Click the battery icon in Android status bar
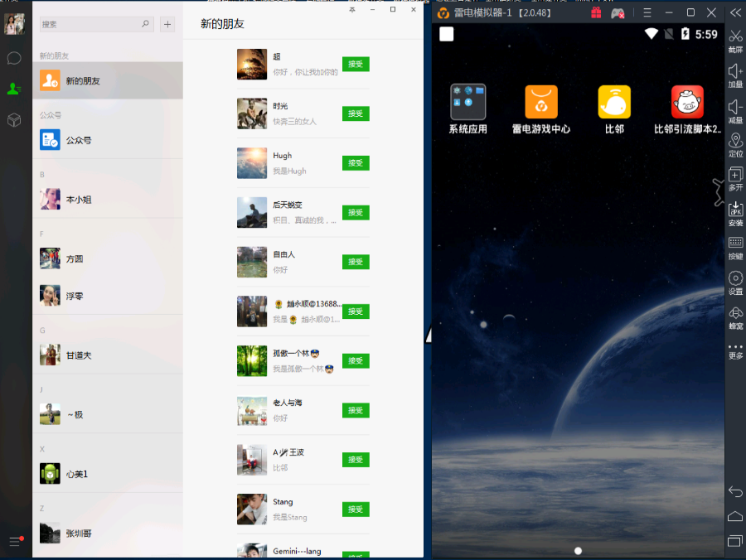The height and width of the screenshot is (560, 746). click(x=685, y=34)
